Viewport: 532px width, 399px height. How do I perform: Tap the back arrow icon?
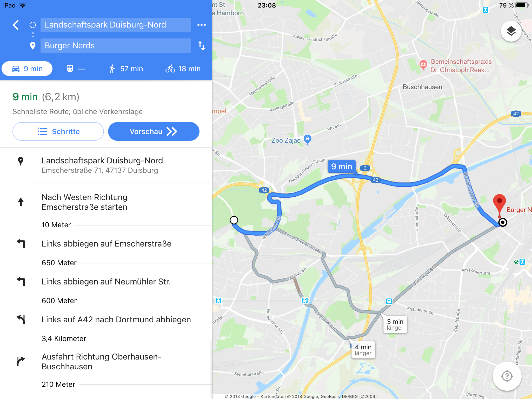point(16,25)
